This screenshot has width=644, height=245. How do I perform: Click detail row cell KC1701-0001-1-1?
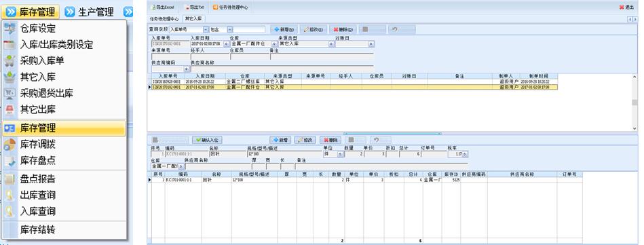click(x=183, y=180)
